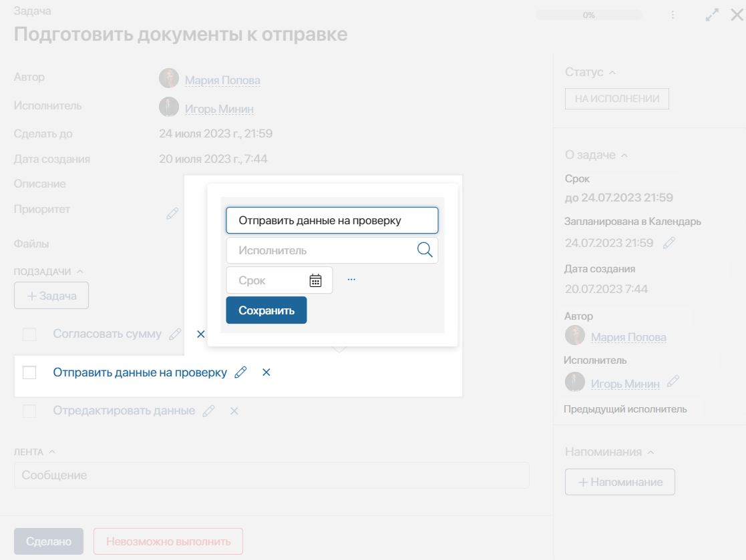Edit subtask Отредактировать данные with pencil
Image resolution: width=746 pixels, height=560 pixels.
click(209, 410)
